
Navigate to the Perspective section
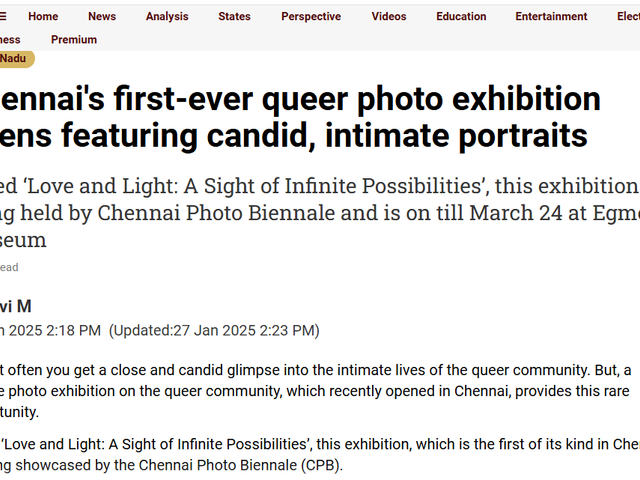tap(311, 17)
